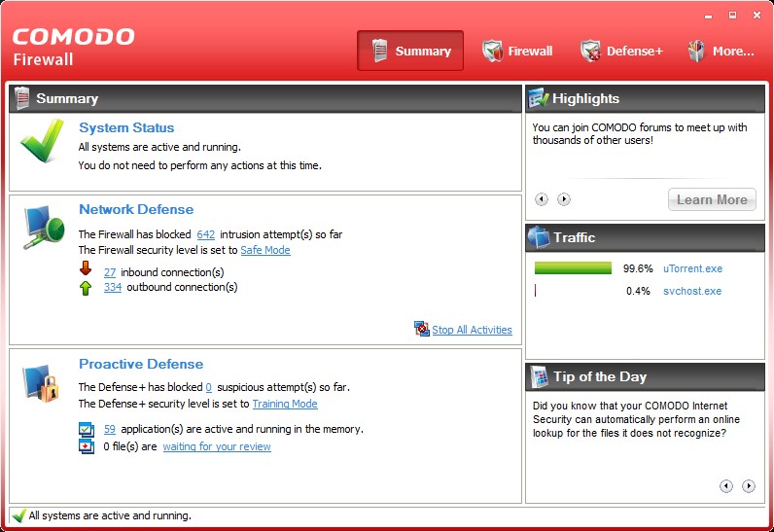The image size is (774, 532).
Task: Show next Tip of the Day
Action: (749, 486)
